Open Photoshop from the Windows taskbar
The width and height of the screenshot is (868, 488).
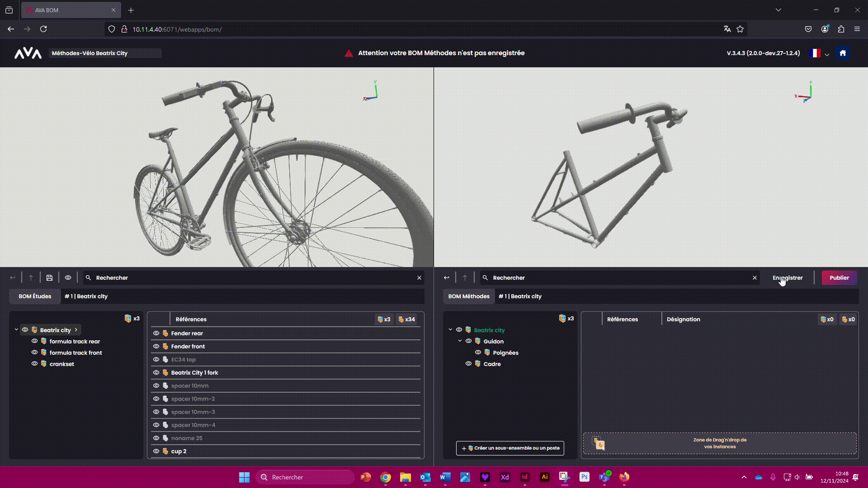click(584, 477)
